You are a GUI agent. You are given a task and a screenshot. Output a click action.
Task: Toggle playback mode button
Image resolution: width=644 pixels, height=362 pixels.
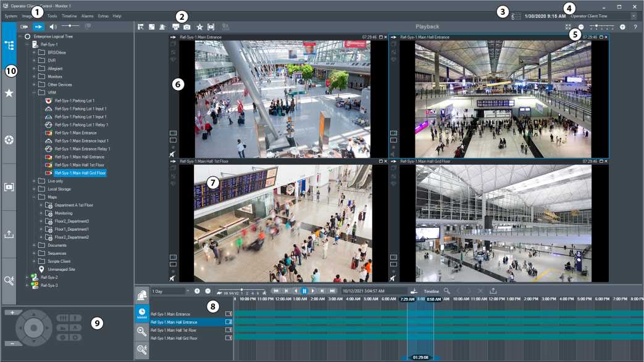pyautogui.click(x=39, y=27)
